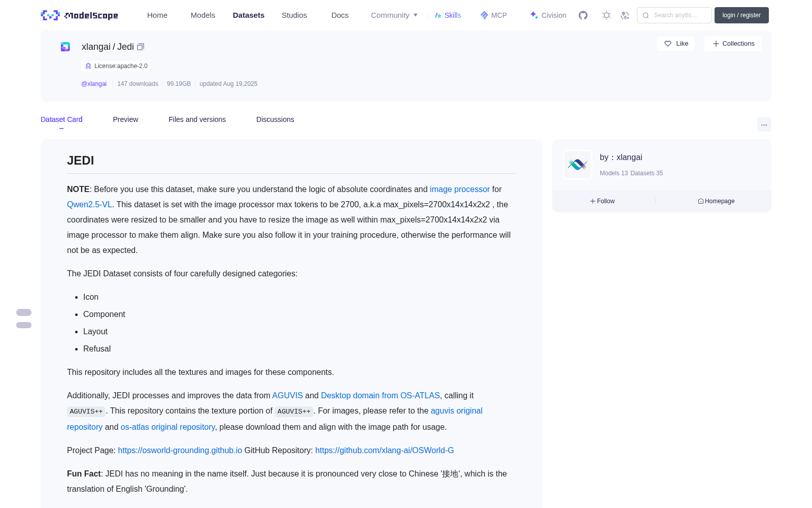Open the AGUVIS link
Screen dimensions: 812x508
pyautogui.click(x=287, y=395)
